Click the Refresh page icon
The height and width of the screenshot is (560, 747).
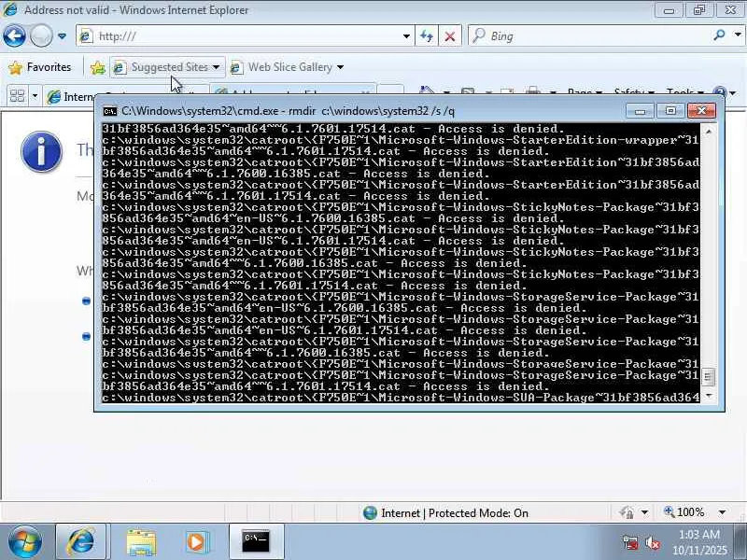[427, 36]
